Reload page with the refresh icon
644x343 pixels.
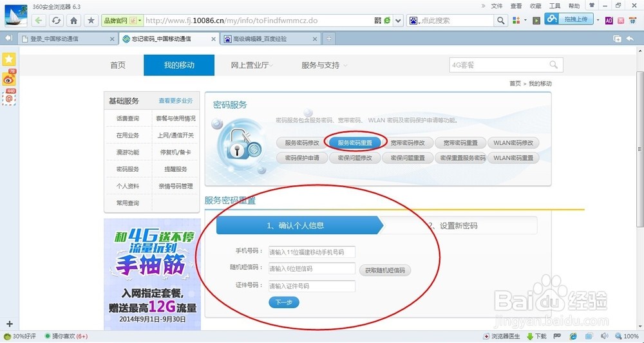56,21
